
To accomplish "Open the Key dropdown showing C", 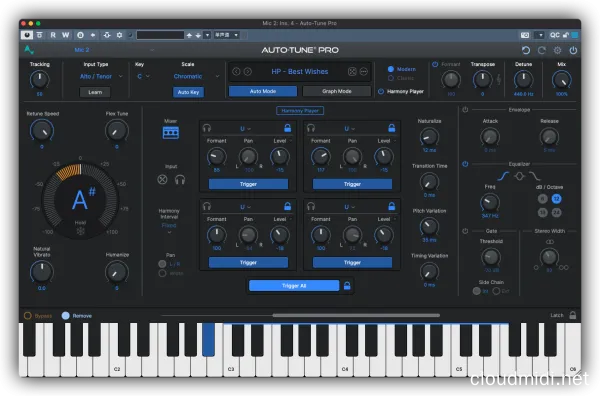I will [x=143, y=77].
